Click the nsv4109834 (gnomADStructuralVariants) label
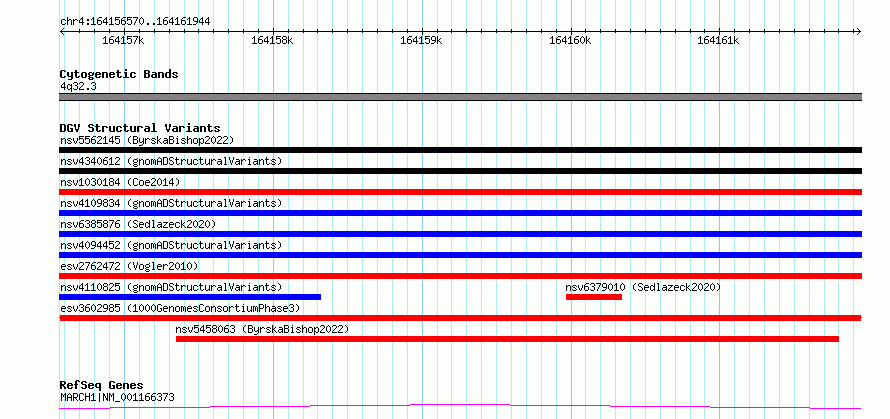Screen dimensions: 890x419 (171, 203)
